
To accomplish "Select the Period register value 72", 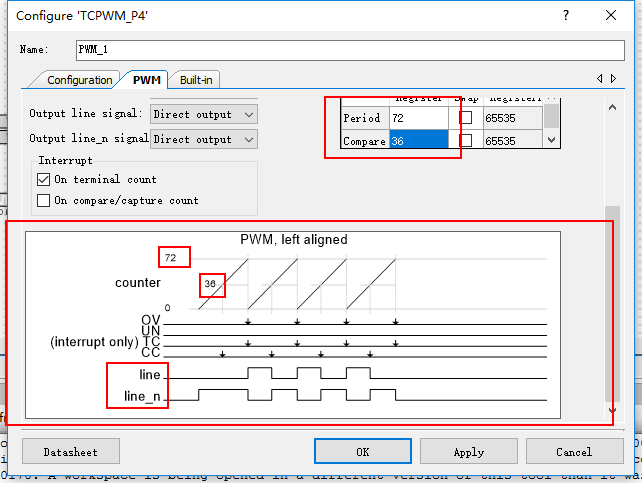I will tap(417, 118).
